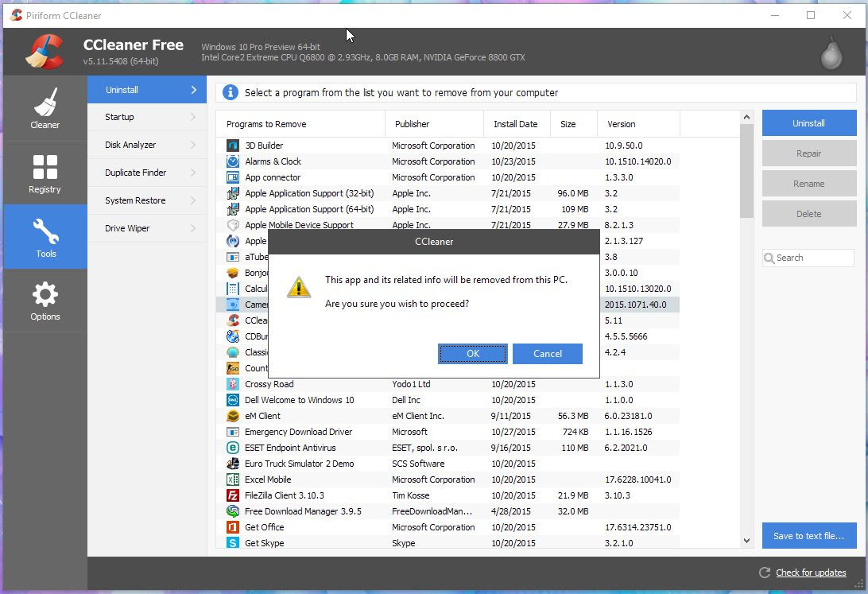Screen dimensions: 868x594
Task: Click the 3D Builder app icon
Action: [233, 146]
